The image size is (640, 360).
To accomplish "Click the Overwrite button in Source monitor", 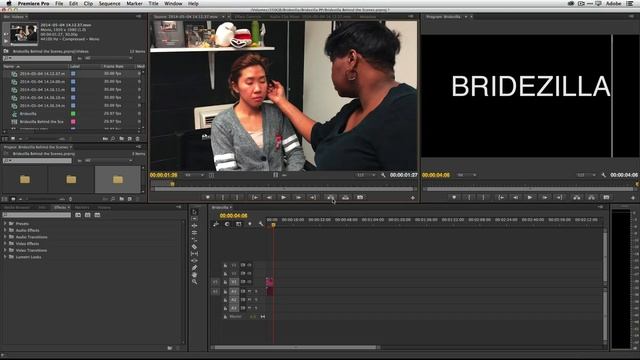I will coord(345,197).
